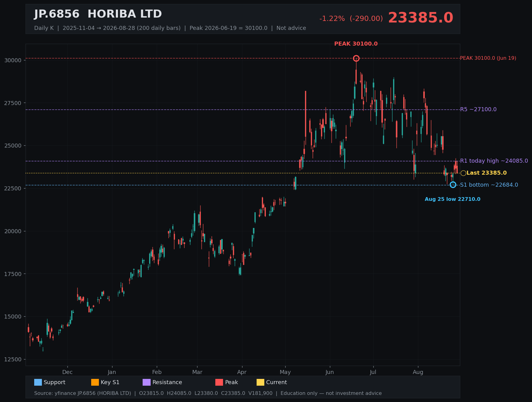Click the "S1 bottom ~22684.0" support label
The image size is (532, 402).
(x=489, y=185)
